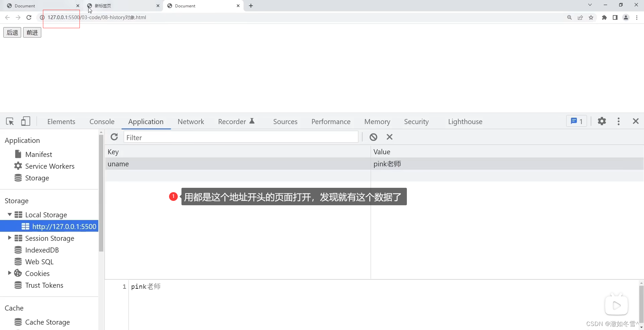
Task: Activate the inspect element picker
Action: (10, 121)
